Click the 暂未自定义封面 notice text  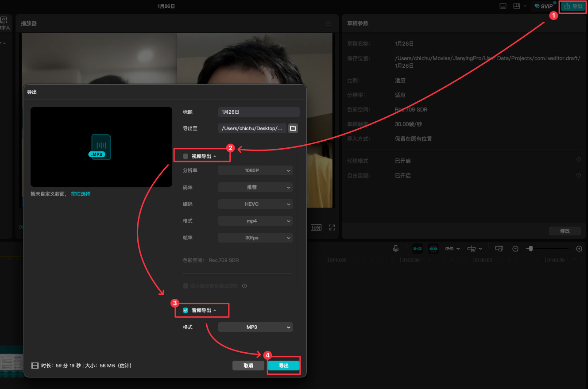(49, 194)
